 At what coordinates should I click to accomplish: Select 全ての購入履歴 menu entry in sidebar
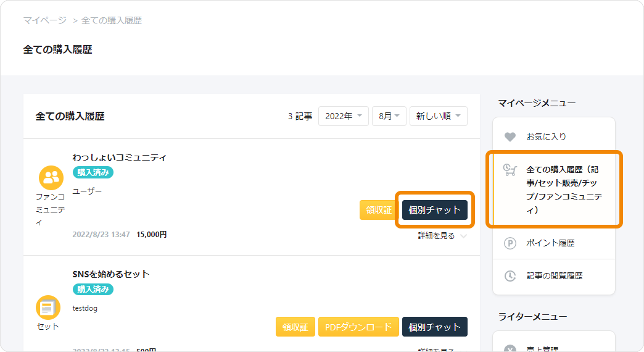(x=554, y=189)
